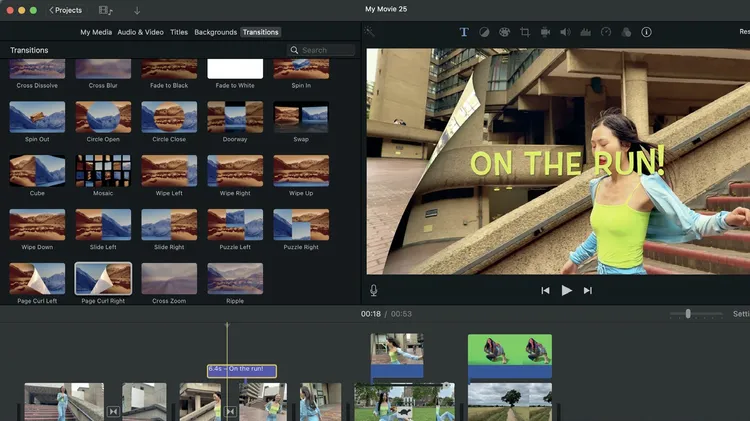This screenshot has width=750, height=421.
Task: Open the Speed speedometer tool
Action: tap(605, 32)
